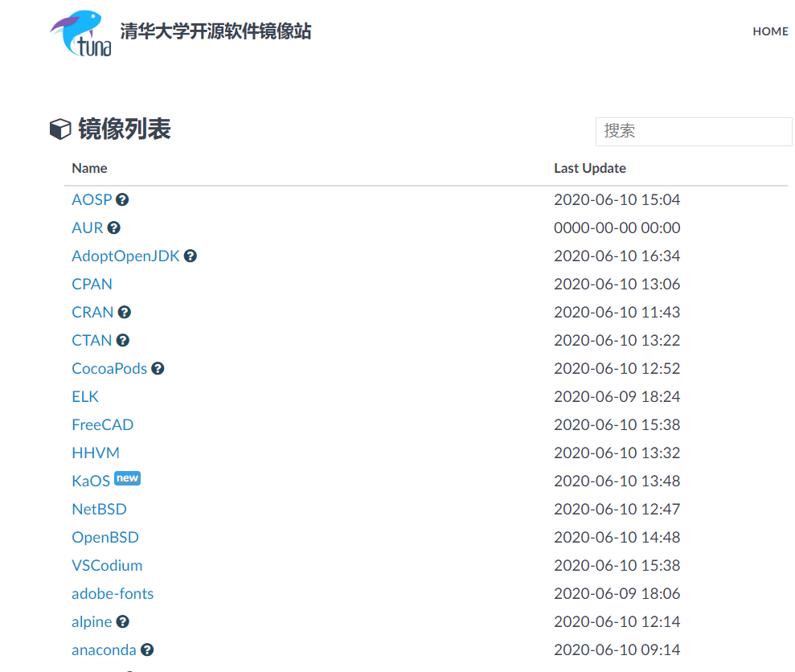
Task: Open the AUR mirror link
Action: tap(87, 227)
